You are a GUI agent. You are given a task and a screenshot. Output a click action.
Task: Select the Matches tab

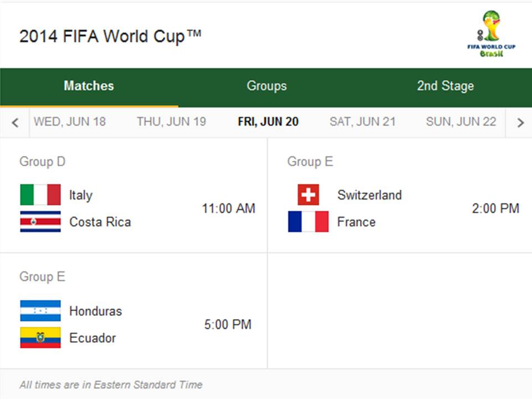tap(89, 86)
